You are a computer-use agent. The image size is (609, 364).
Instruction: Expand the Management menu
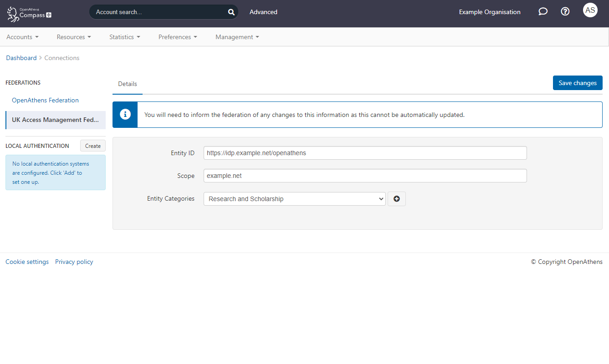point(236,37)
